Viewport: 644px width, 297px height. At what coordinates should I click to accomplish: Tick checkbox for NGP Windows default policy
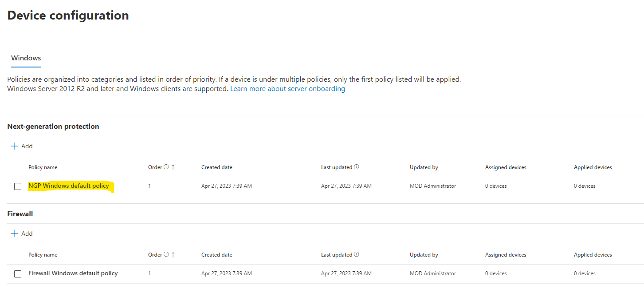tap(18, 186)
